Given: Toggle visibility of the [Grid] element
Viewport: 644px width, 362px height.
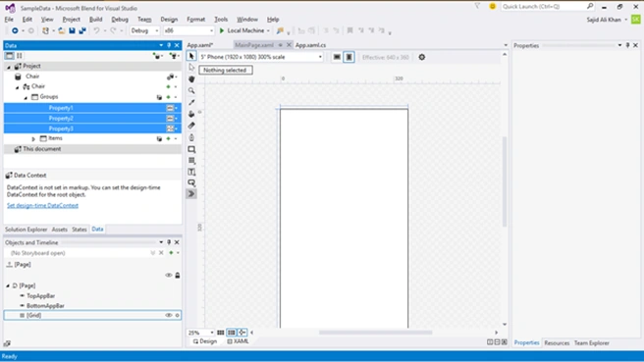Looking at the screenshot, I should [x=169, y=315].
